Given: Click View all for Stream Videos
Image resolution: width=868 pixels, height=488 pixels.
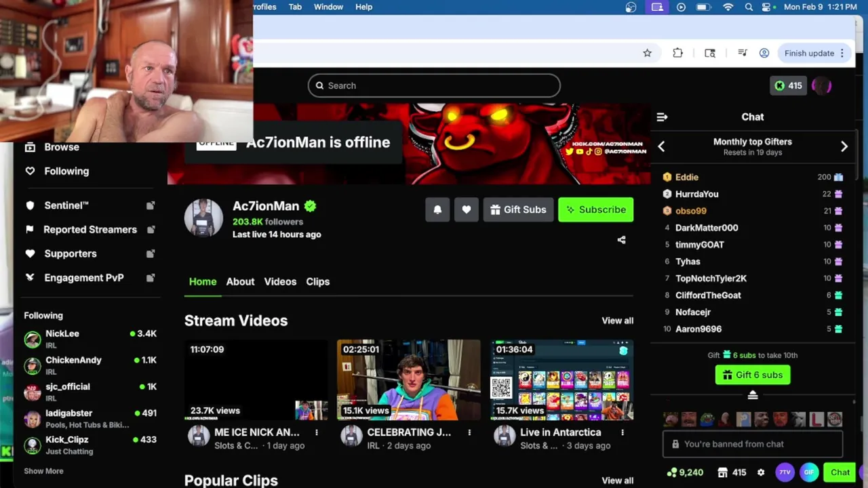Looking at the screenshot, I should coord(617,321).
